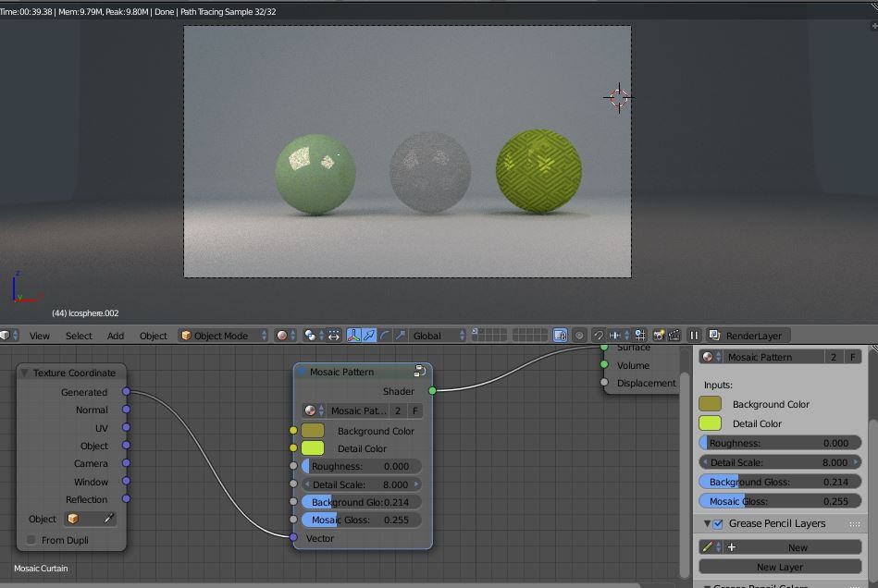This screenshot has height=588, width=878.
Task: Toggle the Grease Pencil Layers checkbox
Action: pos(717,523)
